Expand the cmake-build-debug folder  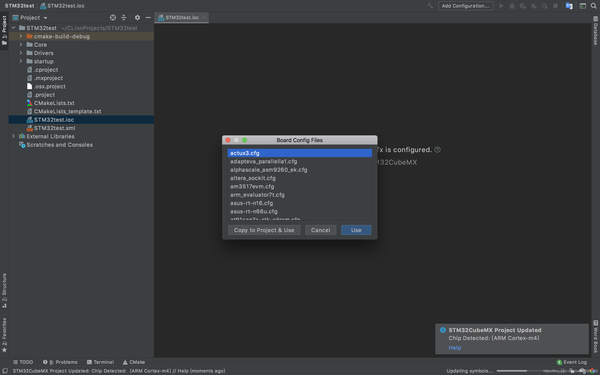click(21, 36)
